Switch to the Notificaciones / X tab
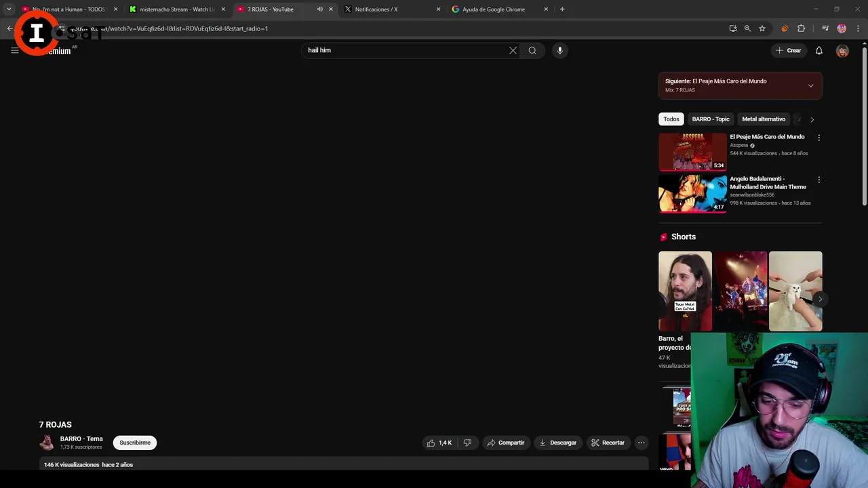 click(392, 9)
